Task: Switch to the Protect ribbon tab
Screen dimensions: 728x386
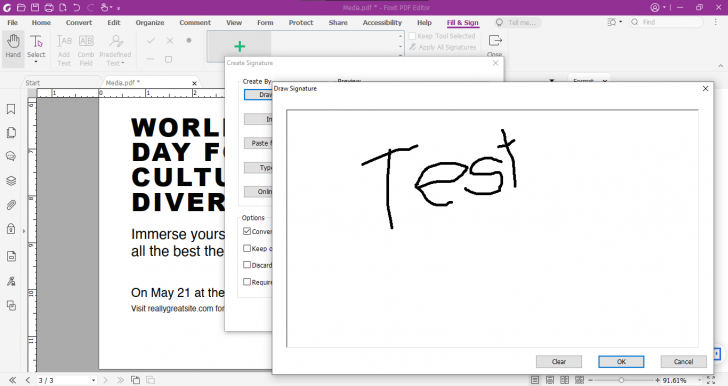Action: 301,22
